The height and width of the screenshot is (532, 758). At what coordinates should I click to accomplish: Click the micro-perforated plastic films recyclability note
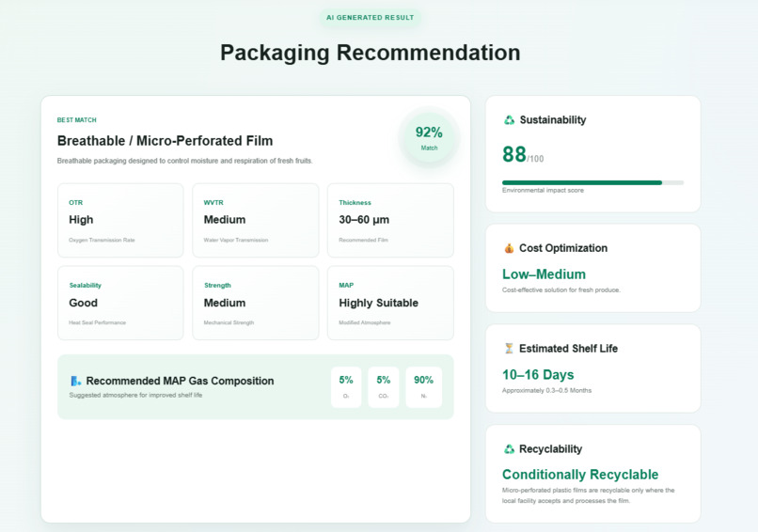pyautogui.click(x=589, y=495)
